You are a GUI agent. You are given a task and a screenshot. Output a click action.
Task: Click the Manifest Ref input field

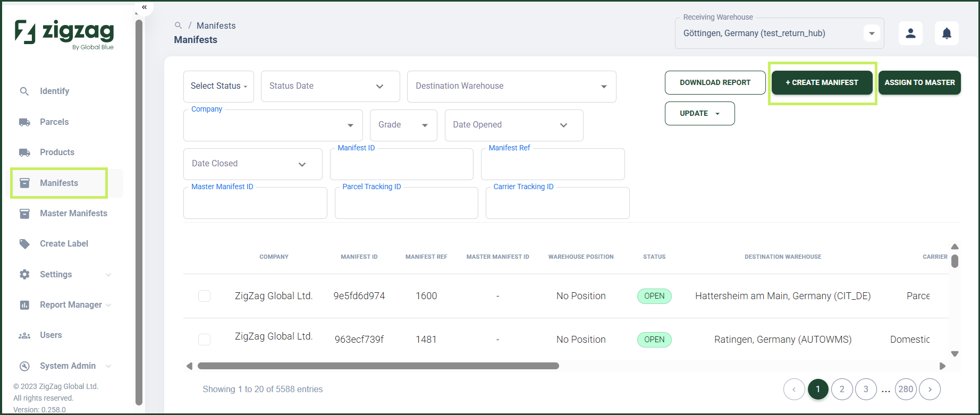[x=553, y=164]
